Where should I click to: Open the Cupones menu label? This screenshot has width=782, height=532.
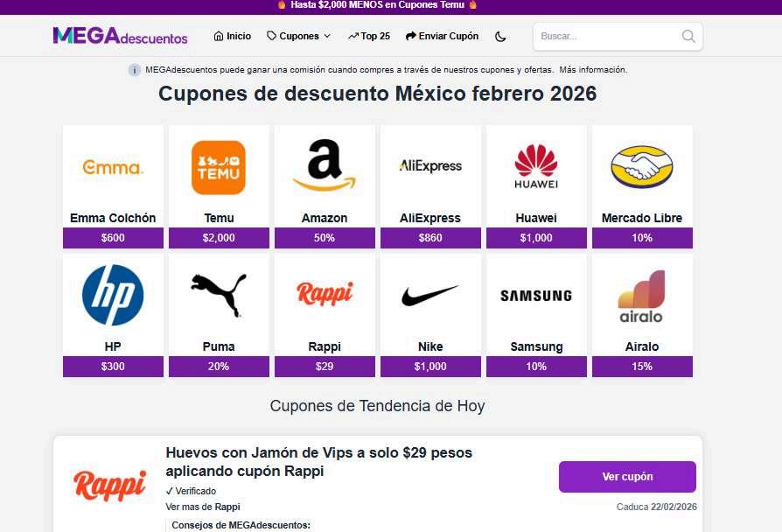299,36
